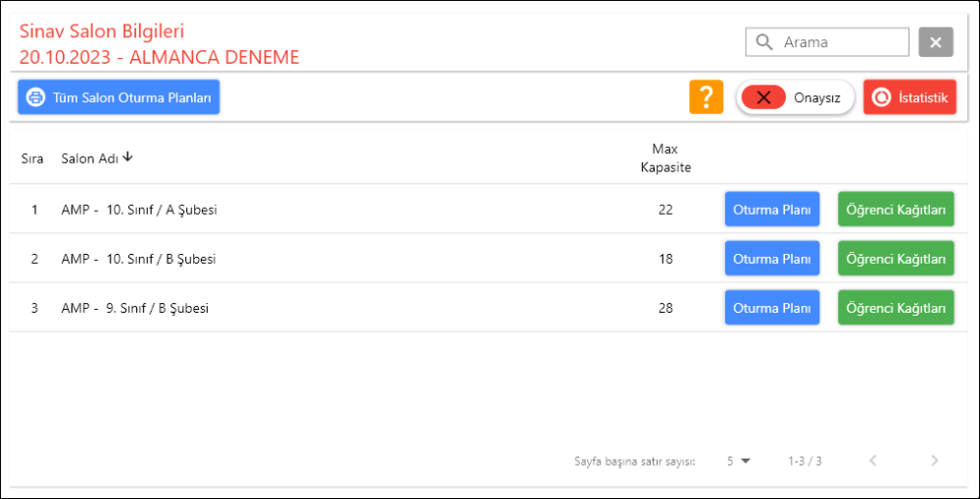Go to next page arrow
The height and width of the screenshot is (499, 980).
[934, 460]
